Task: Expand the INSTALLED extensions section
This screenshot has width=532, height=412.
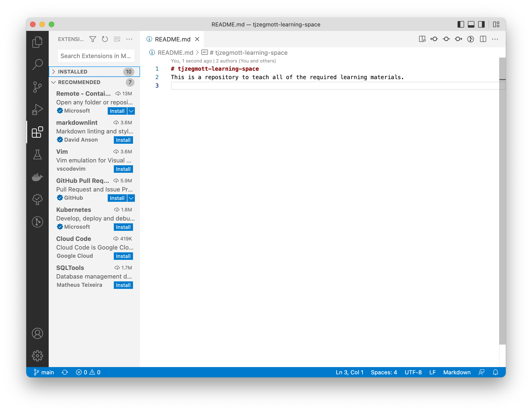Action: pyautogui.click(x=72, y=72)
